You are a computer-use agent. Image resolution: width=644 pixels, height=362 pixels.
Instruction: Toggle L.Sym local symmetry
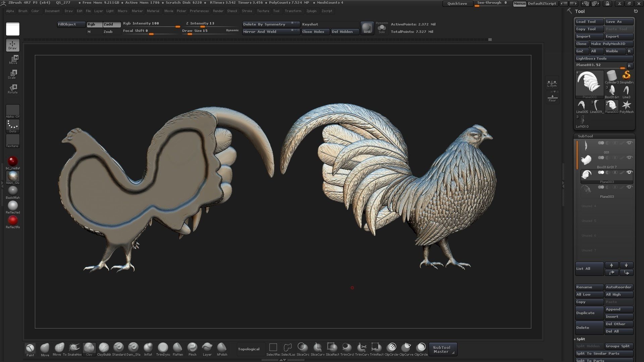click(552, 83)
